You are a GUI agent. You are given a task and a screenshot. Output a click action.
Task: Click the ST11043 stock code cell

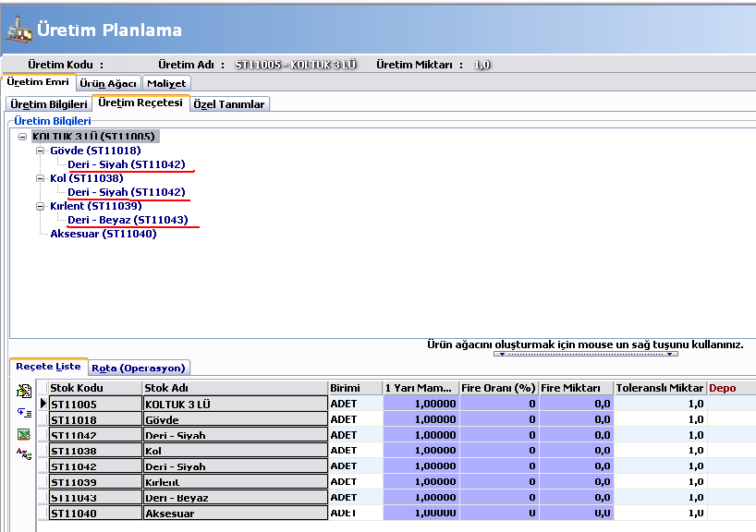[x=95, y=497]
